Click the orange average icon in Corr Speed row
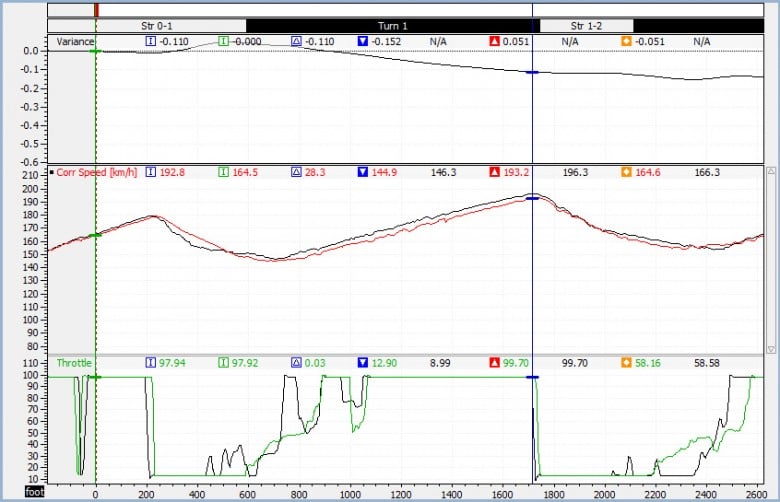This screenshot has width=780, height=502. click(626, 172)
